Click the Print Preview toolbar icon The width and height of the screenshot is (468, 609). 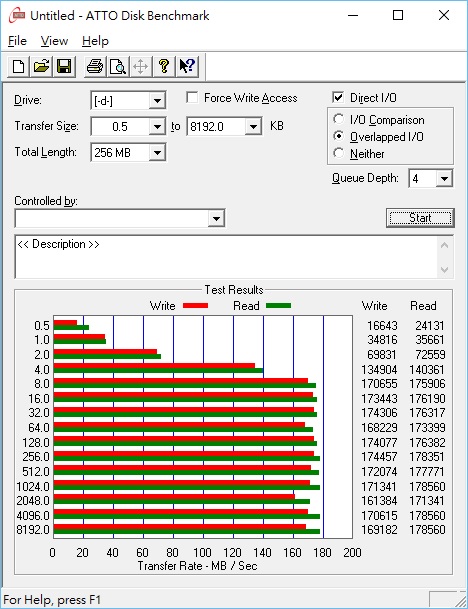coord(117,66)
